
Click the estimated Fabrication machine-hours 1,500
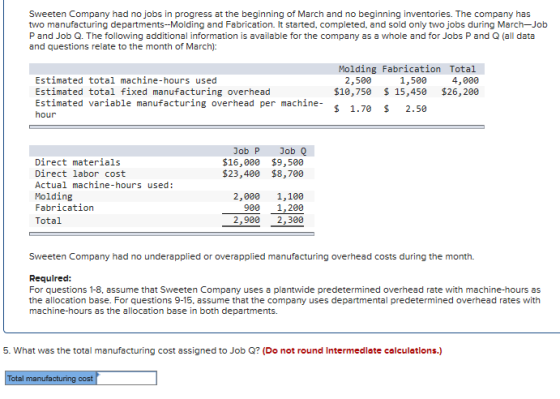coord(413,80)
